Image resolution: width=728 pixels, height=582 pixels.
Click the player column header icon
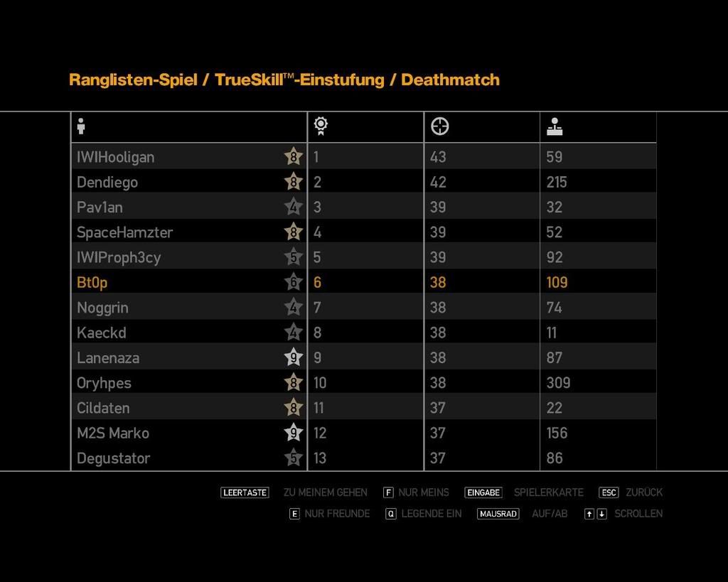tap(81, 126)
